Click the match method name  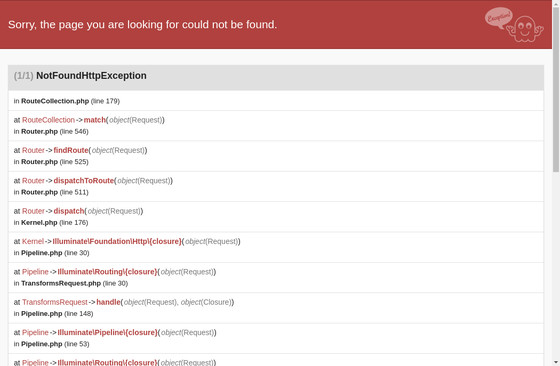(95, 120)
